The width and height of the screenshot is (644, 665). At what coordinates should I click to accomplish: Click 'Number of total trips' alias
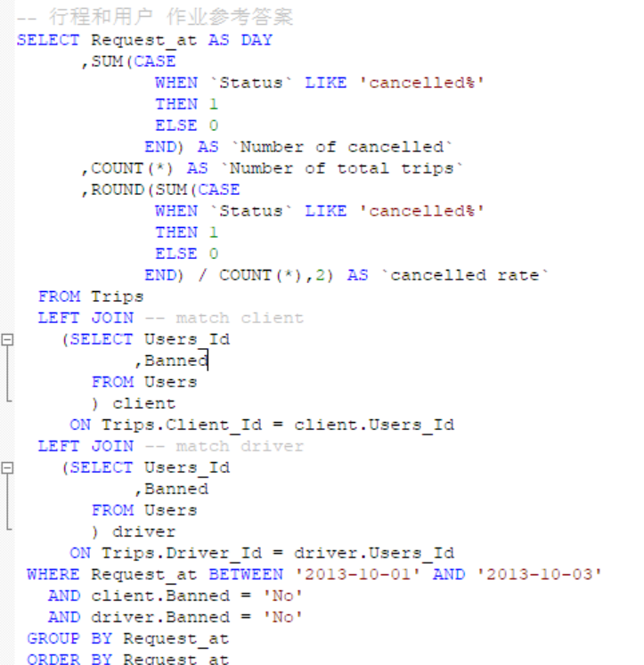tap(342, 168)
